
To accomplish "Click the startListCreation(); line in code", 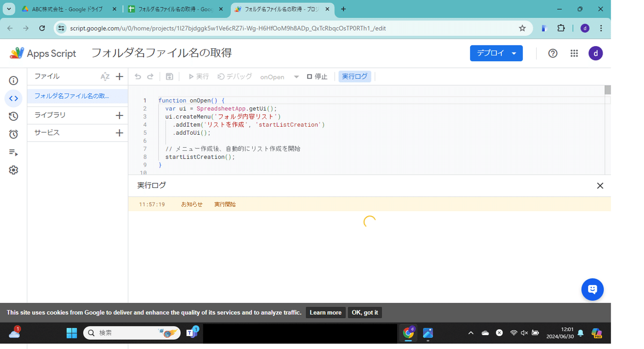I will click(200, 157).
